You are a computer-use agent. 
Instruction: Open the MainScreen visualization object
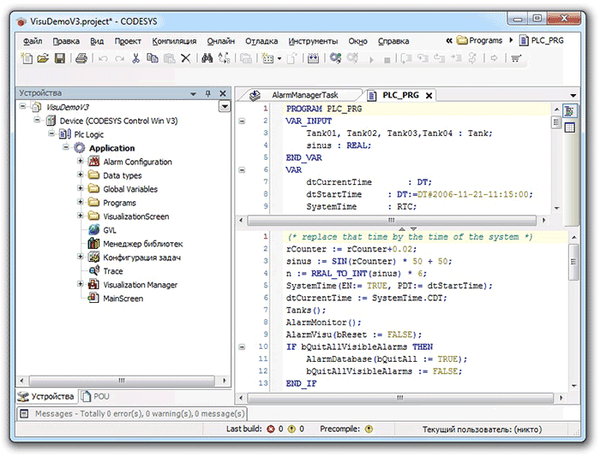[x=124, y=298]
